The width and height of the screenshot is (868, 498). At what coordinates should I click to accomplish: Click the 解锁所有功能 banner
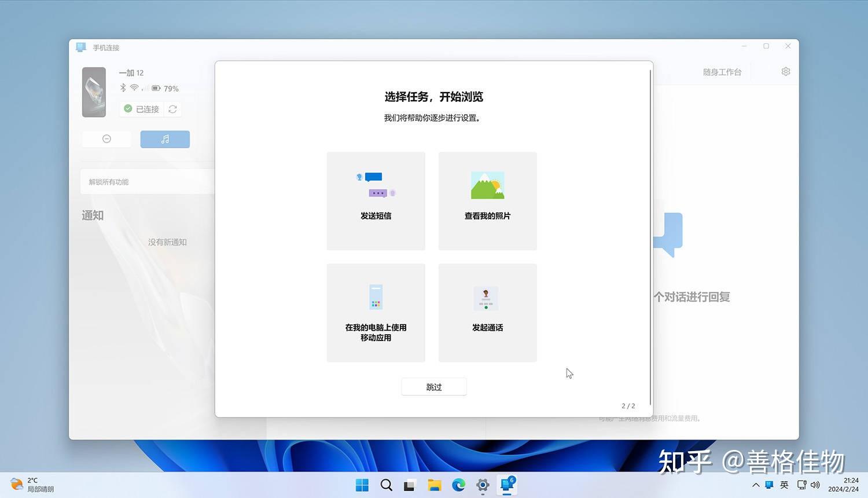pos(148,182)
